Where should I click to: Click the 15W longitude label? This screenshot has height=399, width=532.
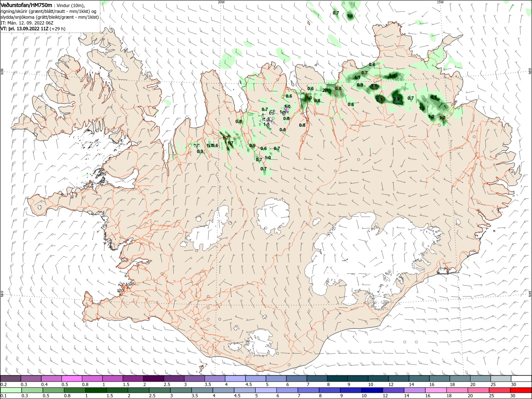click(x=440, y=2)
